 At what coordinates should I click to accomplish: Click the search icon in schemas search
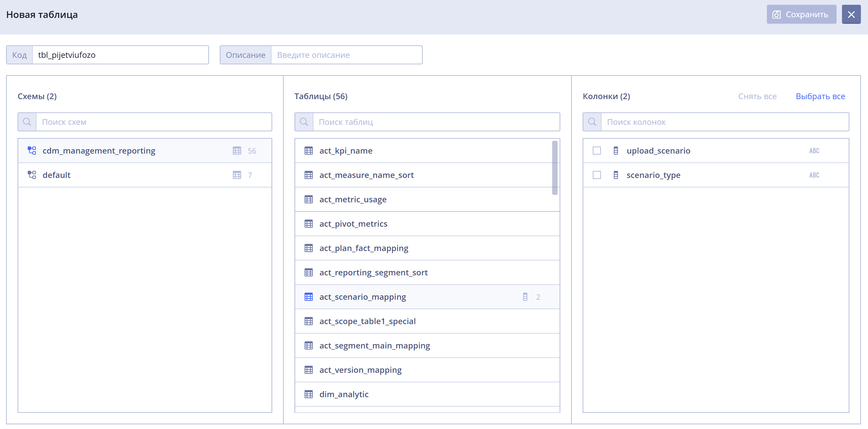(x=27, y=122)
